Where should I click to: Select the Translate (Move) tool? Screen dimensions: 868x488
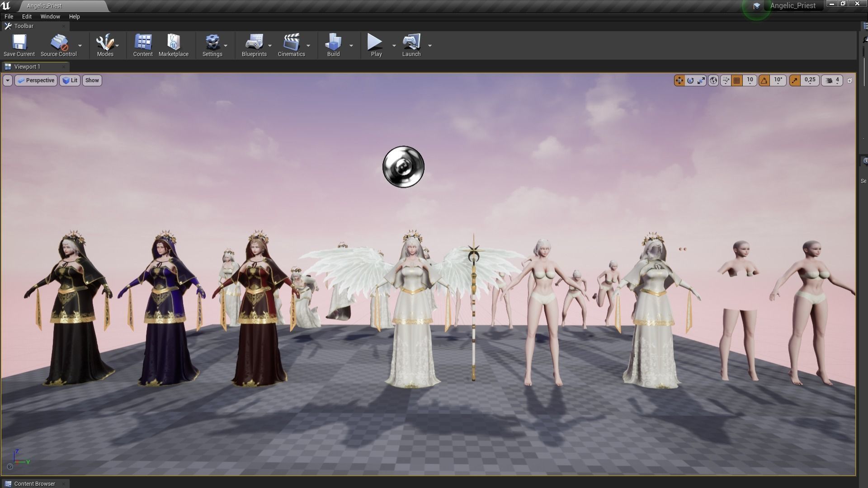click(679, 80)
